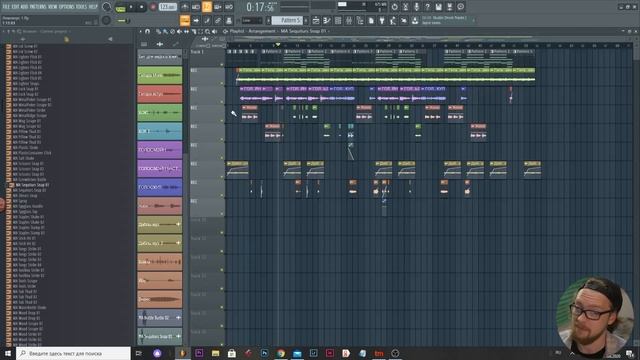Toggle the multilink to controllers chain icon
The width and height of the screenshot is (640, 360).
point(218,20)
